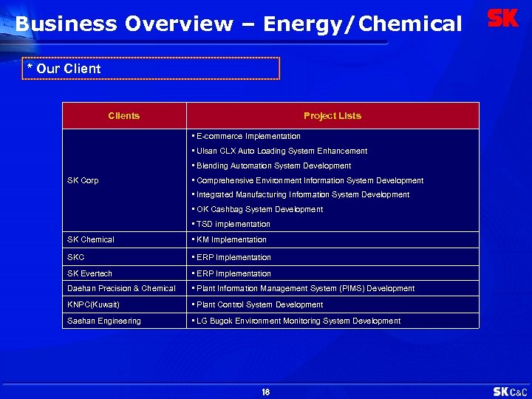Select the 'SK Evertech' client cell

pos(124,273)
